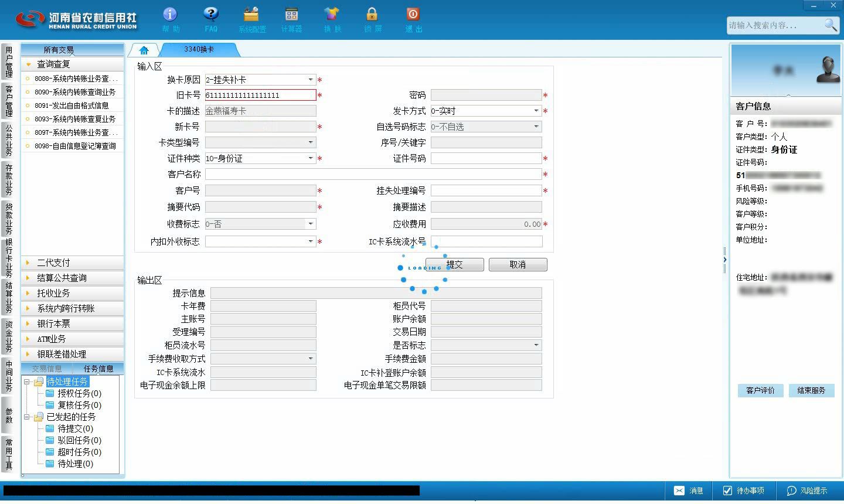Open the 发卡方式 dropdown
The width and height of the screenshot is (844, 504).
[x=536, y=111]
